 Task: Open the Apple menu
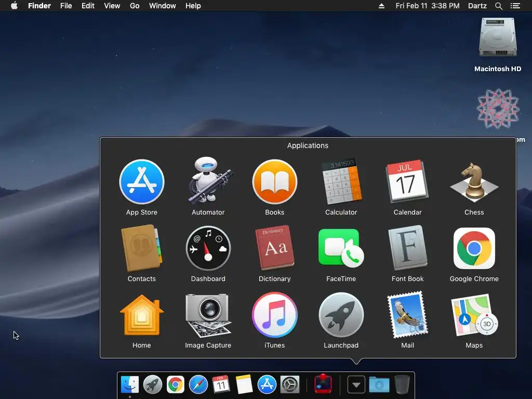14,6
